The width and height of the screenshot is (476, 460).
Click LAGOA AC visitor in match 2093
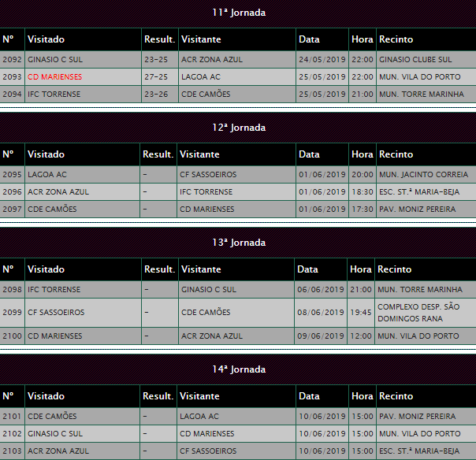pyautogui.click(x=201, y=76)
